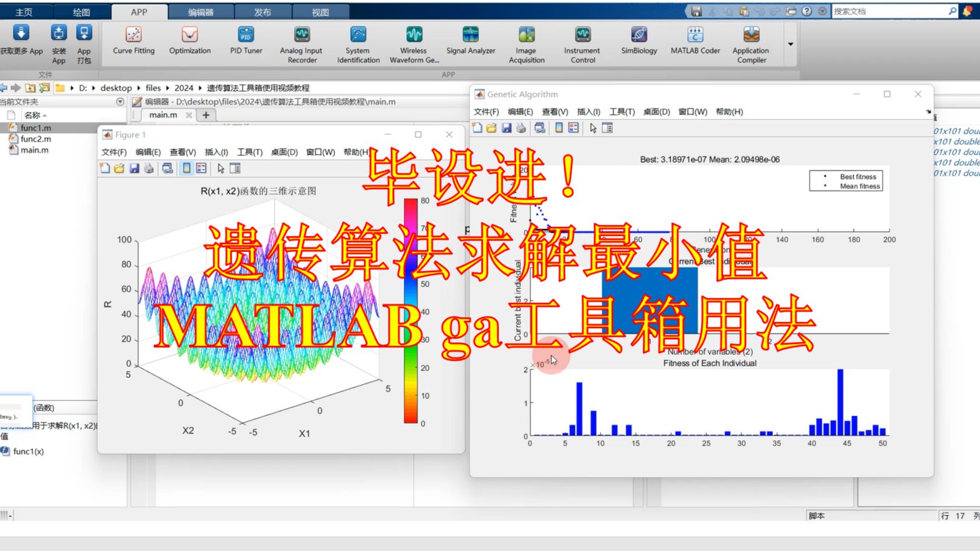Viewport: 980px width, 551px height.
Task: Switch to the 编辑器 ribbon tab
Action: click(x=201, y=12)
